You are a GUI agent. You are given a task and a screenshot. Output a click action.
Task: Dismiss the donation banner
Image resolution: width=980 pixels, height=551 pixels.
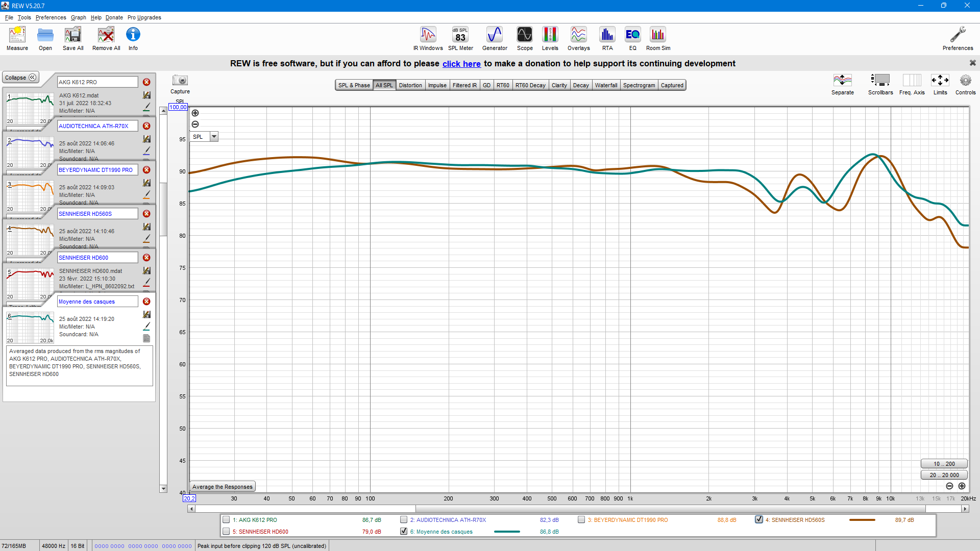tap(973, 63)
